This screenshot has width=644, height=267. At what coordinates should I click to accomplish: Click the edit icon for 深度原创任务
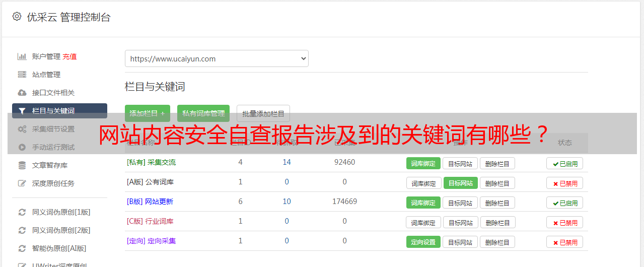click(x=22, y=183)
